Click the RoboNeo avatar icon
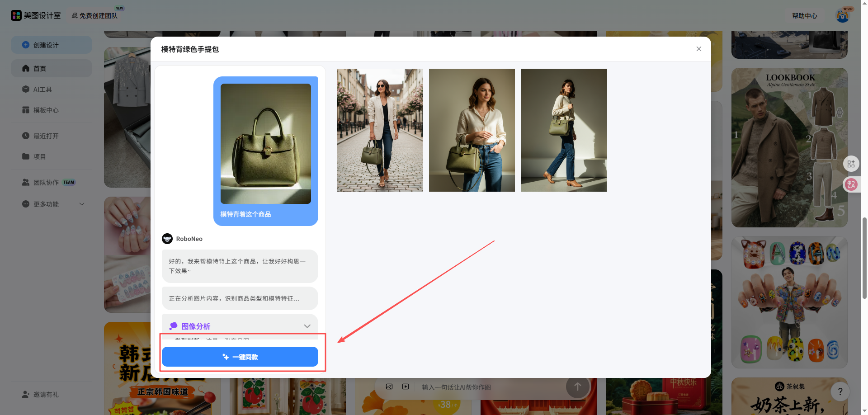This screenshot has width=868, height=415. (x=167, y=239)
